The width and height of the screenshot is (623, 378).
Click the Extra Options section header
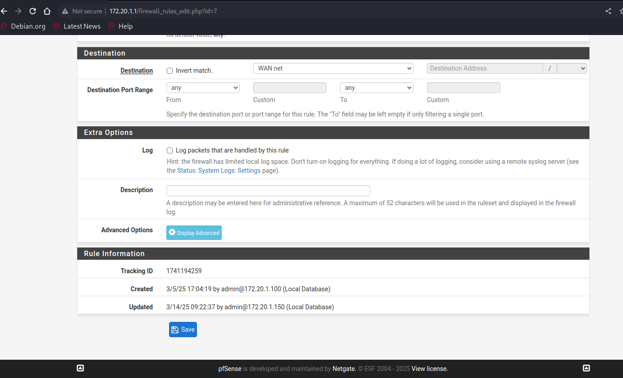tap(333, 132)
